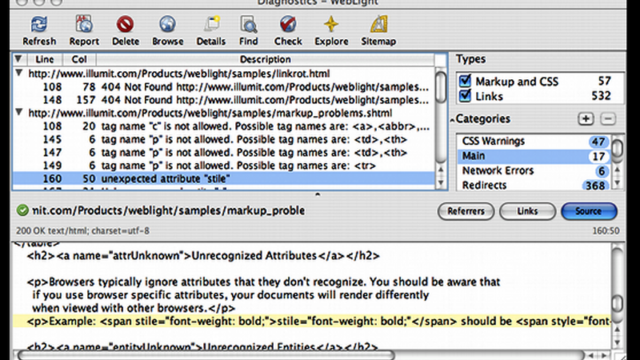Toggle the Links type checkbox

coord(465,96)
